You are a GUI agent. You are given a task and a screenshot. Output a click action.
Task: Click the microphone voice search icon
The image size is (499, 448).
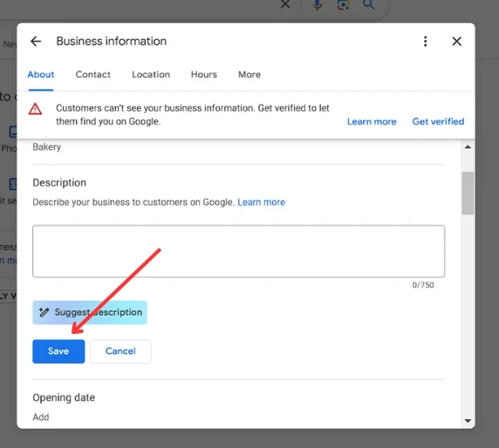(317, 4)
